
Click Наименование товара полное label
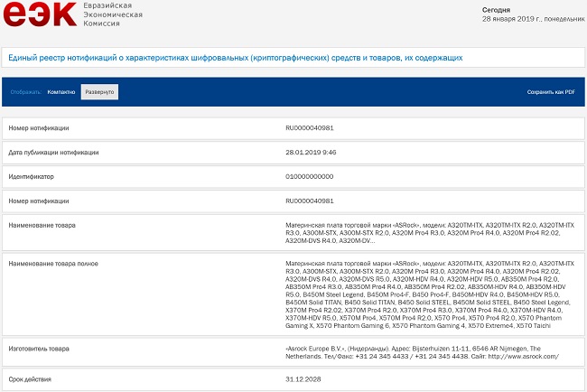coord(53,264)
